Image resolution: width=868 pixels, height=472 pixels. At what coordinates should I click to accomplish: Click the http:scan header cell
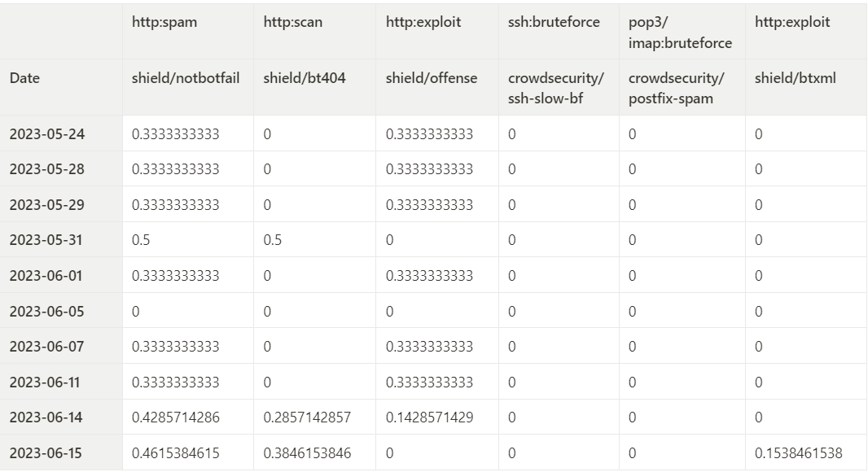(x=293, y=23)
